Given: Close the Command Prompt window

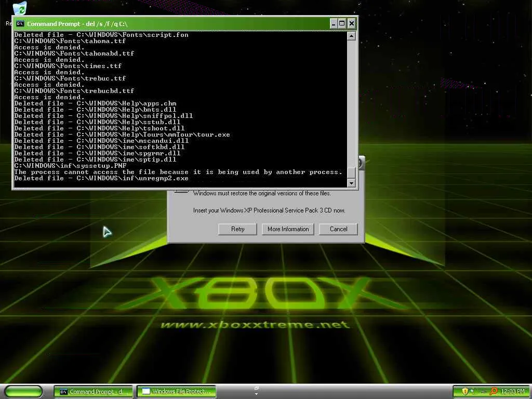Looking at the screenshot, I should click(352, 23).
